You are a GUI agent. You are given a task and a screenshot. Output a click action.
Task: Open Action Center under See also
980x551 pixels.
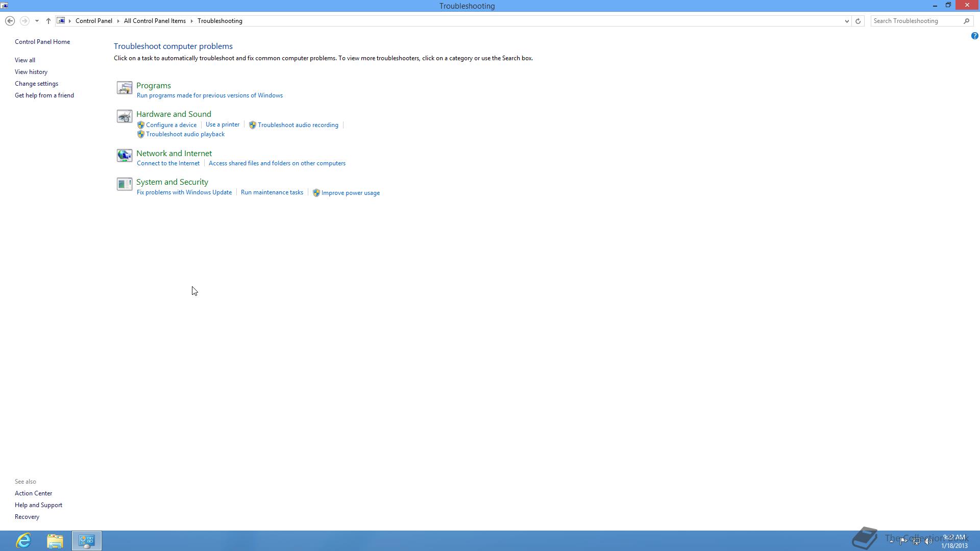coord(34,493)
